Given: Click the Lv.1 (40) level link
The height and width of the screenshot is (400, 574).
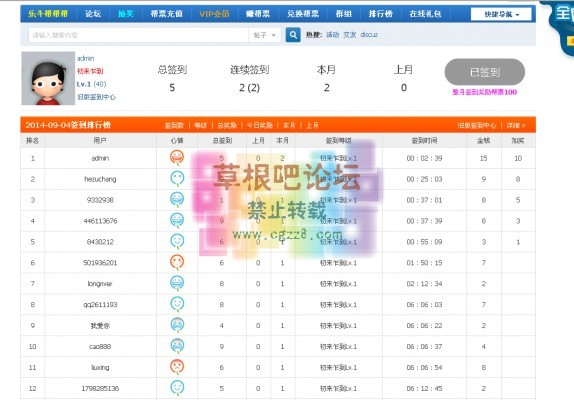Looking at the screenshot, I should click(x=92, y=84).
